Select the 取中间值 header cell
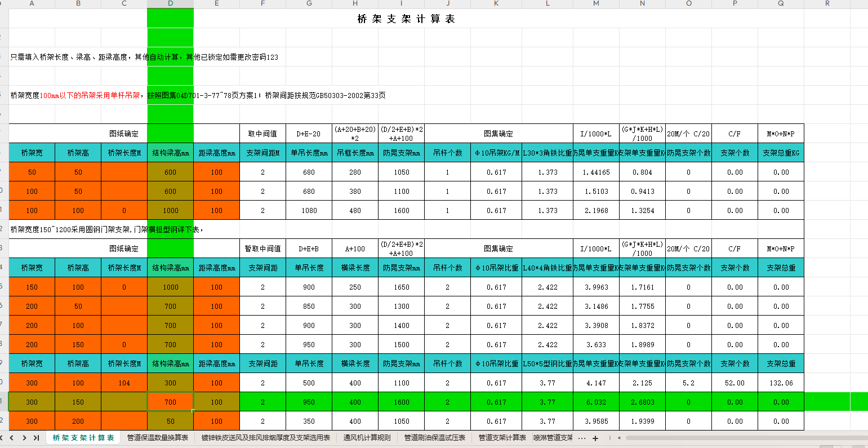 [262, 134]
